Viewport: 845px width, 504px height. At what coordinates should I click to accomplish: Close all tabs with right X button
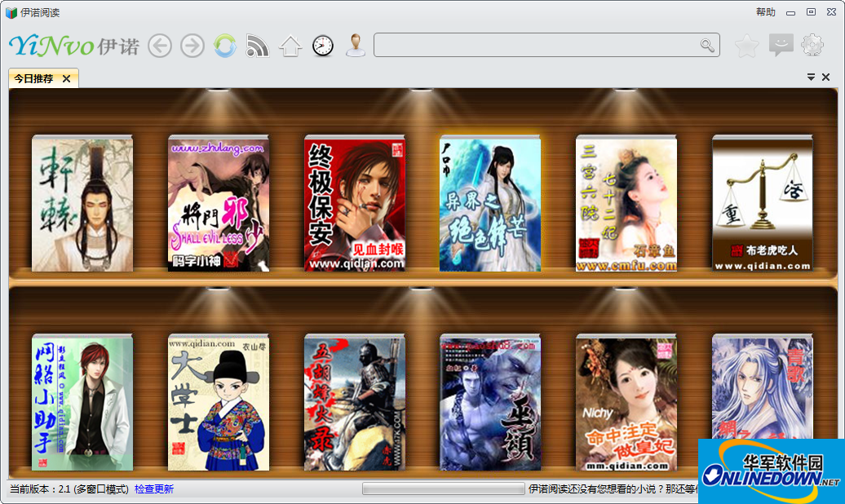[825, 77]
